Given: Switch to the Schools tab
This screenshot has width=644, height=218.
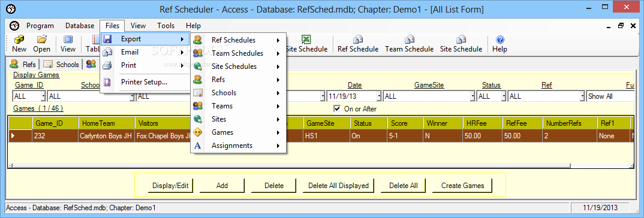Looking at the screenshot, I should [x=62, y=64].
